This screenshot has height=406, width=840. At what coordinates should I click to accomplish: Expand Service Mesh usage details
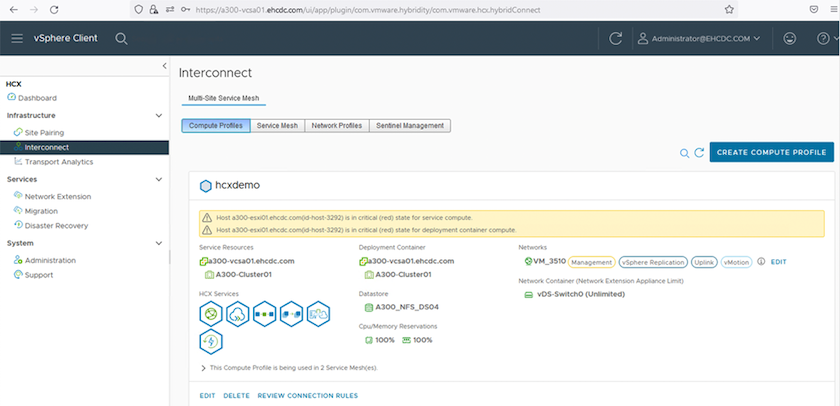(203, 368)
